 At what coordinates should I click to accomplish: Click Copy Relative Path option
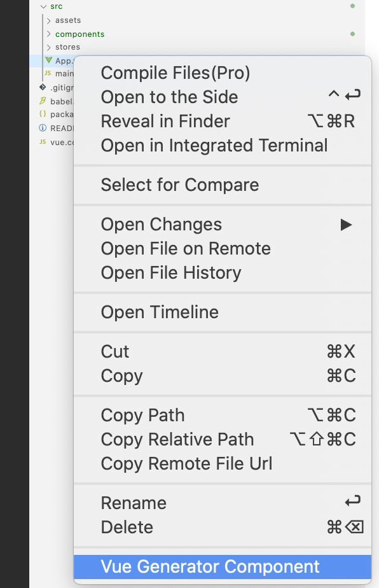coord(177,439)
